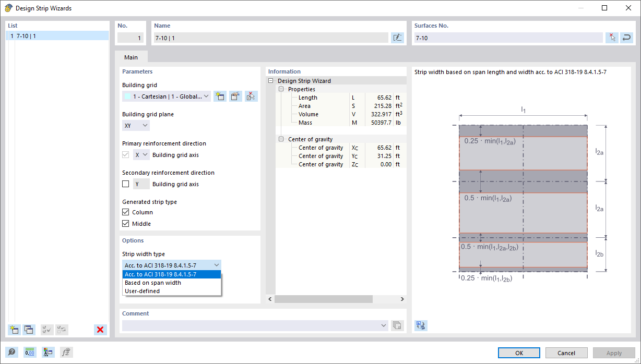
Task: Click the undo arrow beside Surfaces No.
Action: pos(627,38)
